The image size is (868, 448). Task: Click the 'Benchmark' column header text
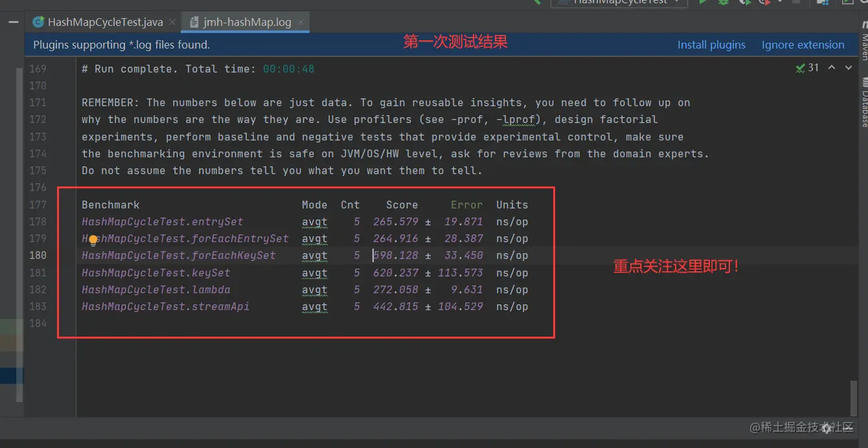click(x=111, y=205)
